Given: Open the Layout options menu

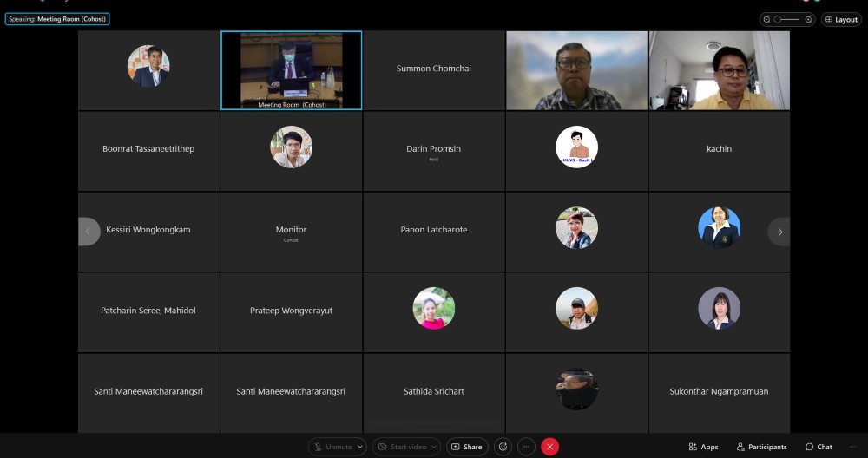Looking at the screenshot, I should 841,19.
